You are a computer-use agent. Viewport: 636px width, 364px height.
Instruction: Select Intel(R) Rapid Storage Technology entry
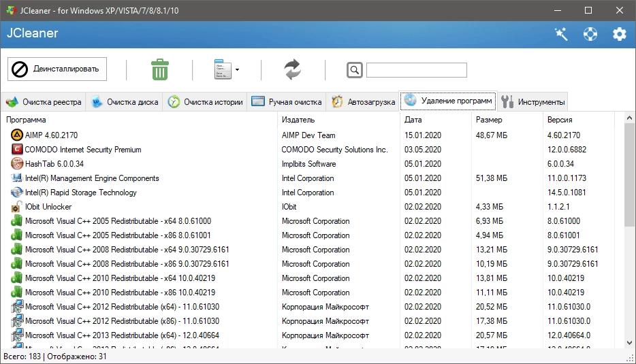click(x=81, y=193)
